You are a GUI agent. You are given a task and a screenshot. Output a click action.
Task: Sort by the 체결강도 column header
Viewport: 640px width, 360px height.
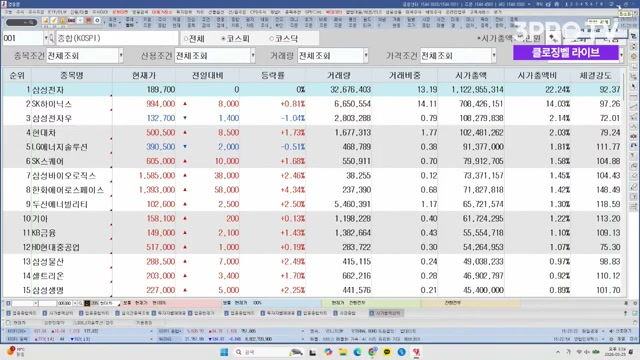click(596, 76)
